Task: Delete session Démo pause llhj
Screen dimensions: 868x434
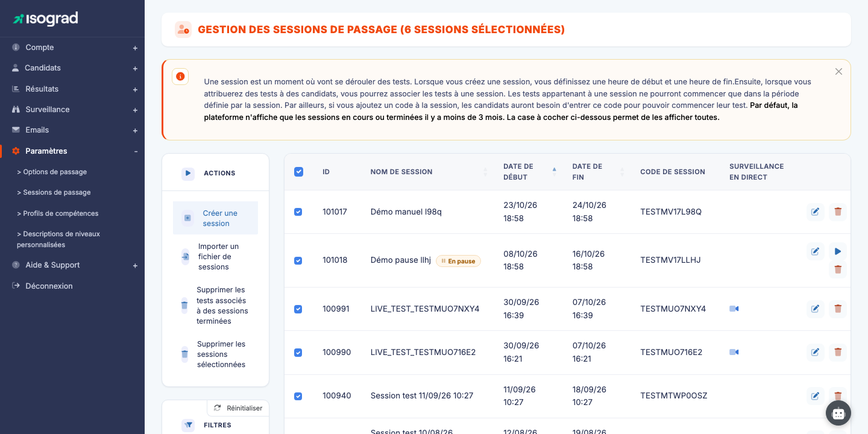Action: (838, 269)
